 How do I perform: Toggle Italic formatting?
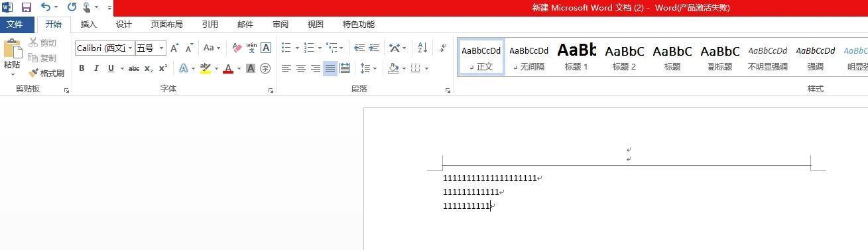click(x=96, y=68)
